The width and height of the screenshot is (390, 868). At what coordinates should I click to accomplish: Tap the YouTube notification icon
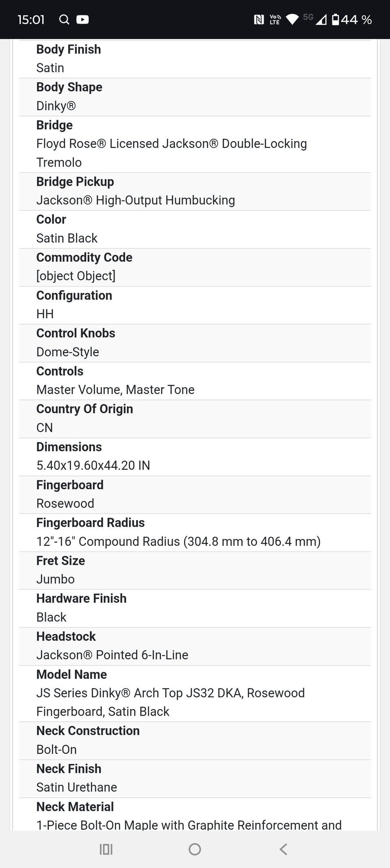(82, 19)
